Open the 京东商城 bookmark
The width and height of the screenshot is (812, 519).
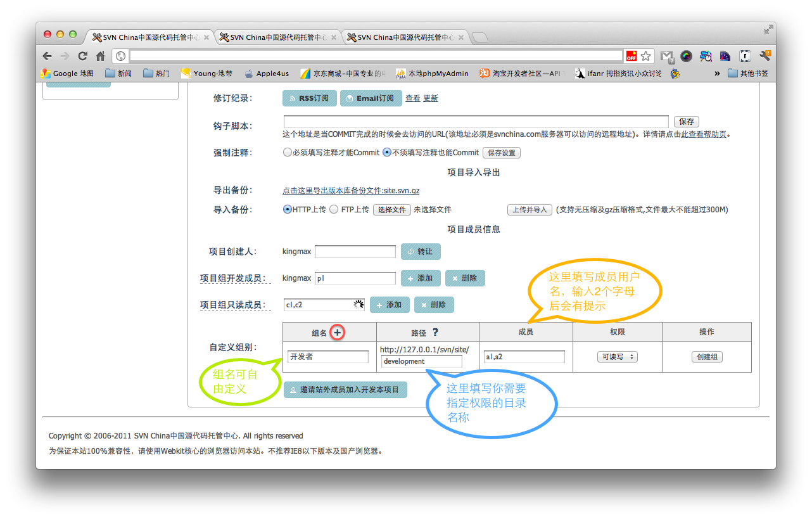[x=343, y=74]
